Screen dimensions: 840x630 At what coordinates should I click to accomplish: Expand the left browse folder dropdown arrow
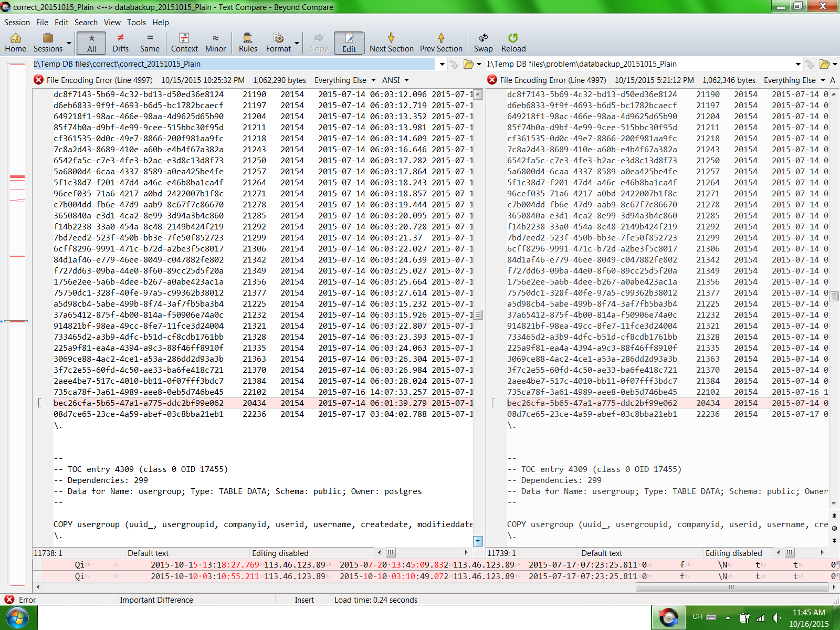(479, 64)
